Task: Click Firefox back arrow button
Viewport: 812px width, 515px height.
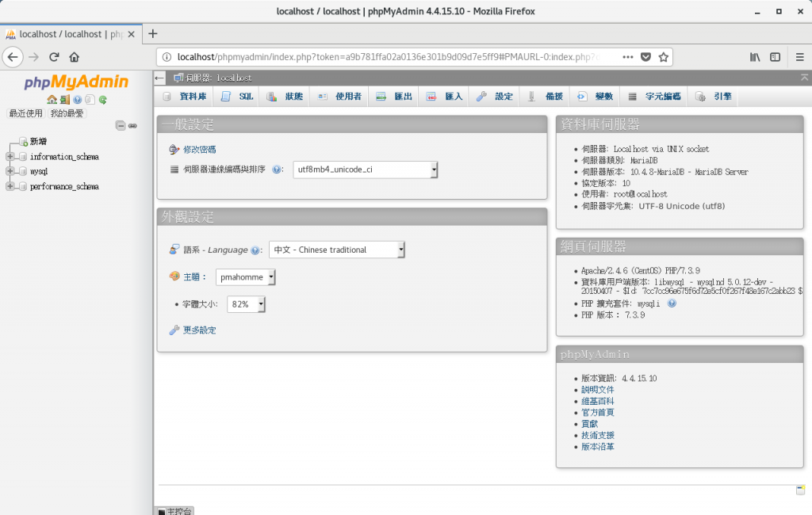Action: pos(13,57)
